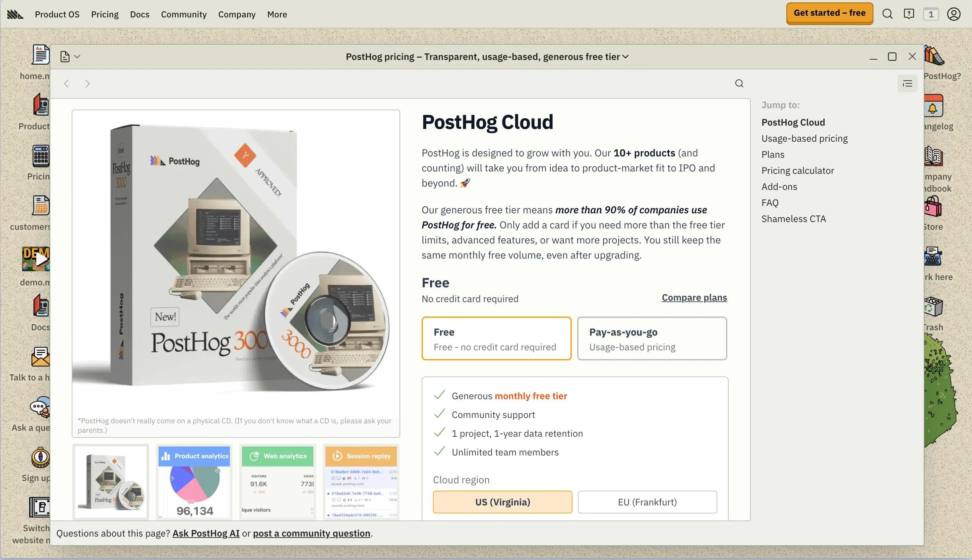Expand the document icon dropdown menu
Screen dimensions: 972x560
tap(70, 57)
